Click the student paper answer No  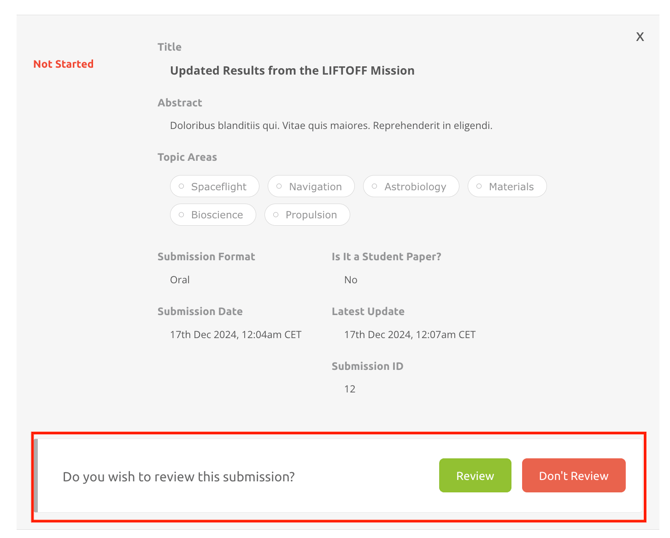click(351, 280)
